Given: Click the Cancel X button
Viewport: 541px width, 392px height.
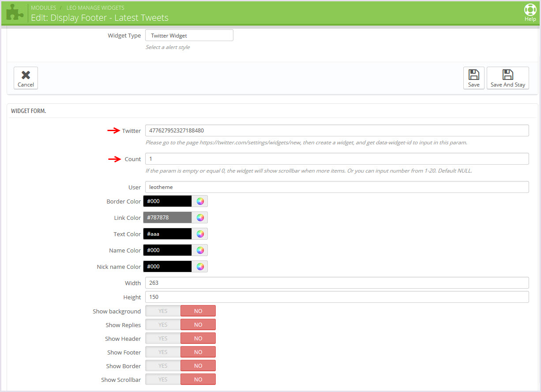Looking at the screenshot, I should click(26, 78).
